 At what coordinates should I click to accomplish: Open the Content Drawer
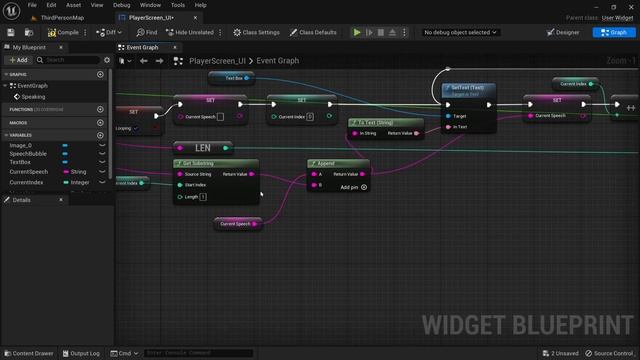(x=29, y=353)
